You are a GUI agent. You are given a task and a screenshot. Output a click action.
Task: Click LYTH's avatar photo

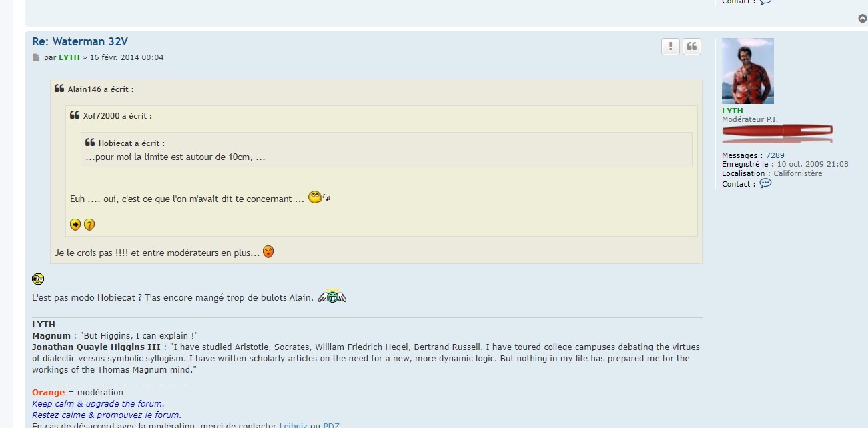coord(747,71)
